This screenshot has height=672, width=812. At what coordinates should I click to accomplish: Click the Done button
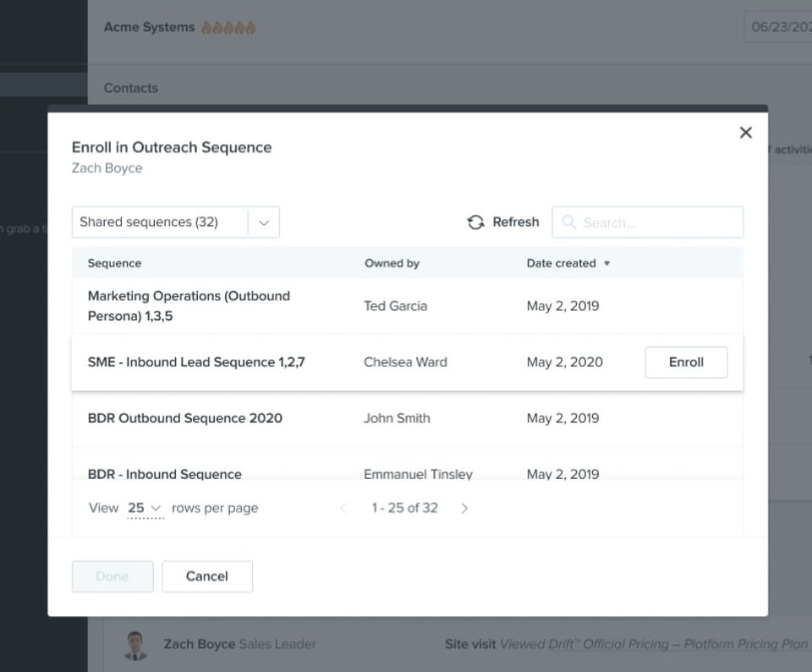click(x=112, y=576)
